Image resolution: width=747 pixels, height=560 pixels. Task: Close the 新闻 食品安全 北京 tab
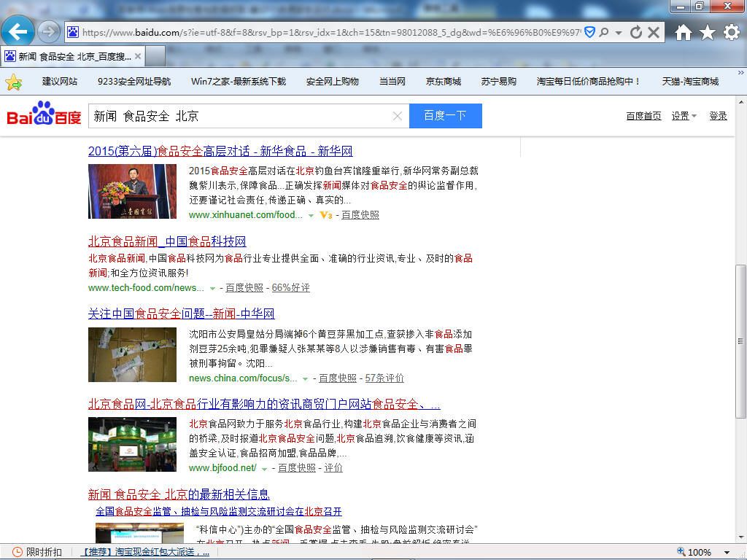click(138, 56)
